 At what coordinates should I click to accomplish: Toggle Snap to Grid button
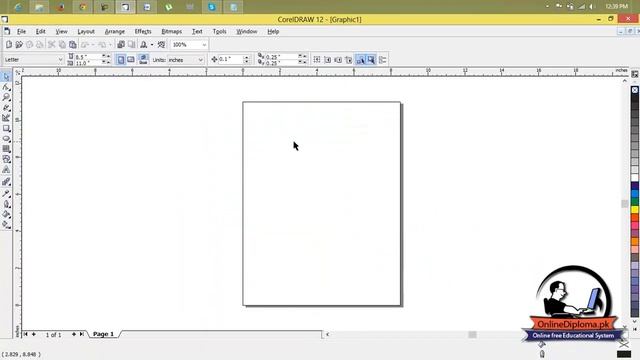pyautogui.click(x=317, y=60)
